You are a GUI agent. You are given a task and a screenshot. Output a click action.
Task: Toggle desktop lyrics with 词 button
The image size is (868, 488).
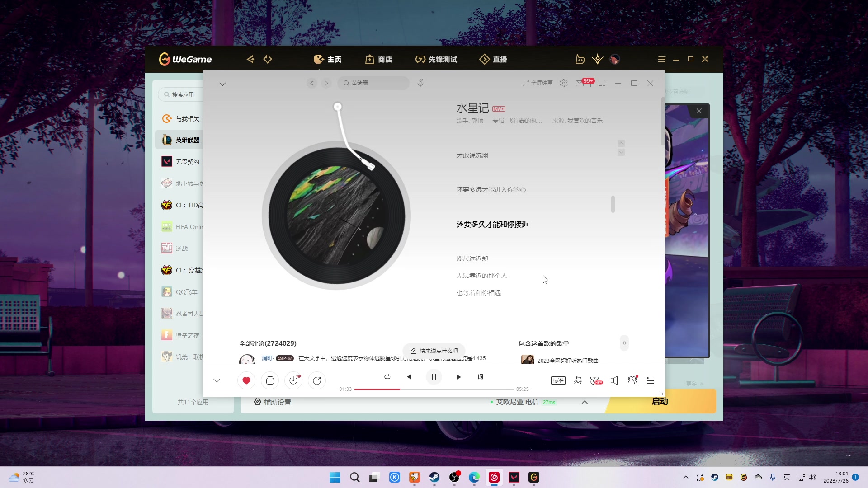click(x=481, y=377)
